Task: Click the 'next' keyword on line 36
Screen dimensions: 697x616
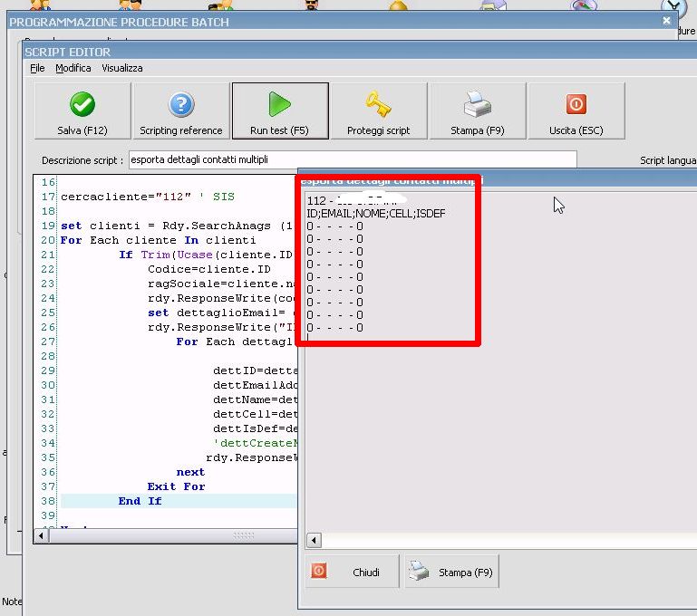Action: point(190,472)
